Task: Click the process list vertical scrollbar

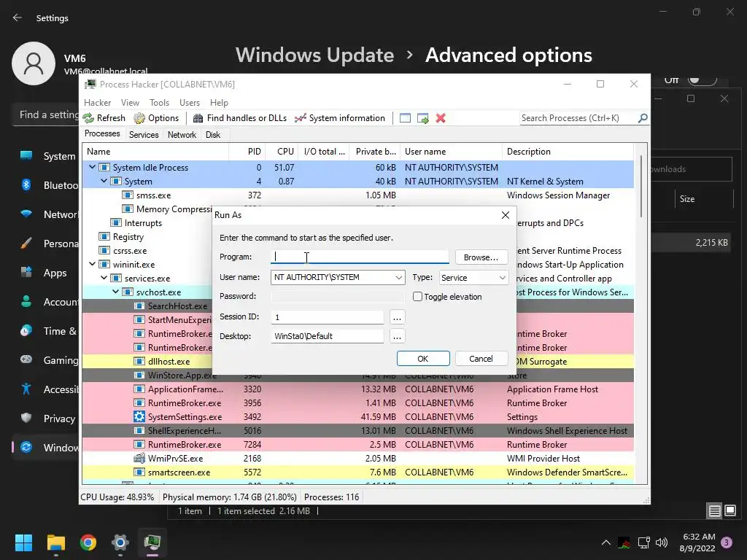Action: coord(641,186)
